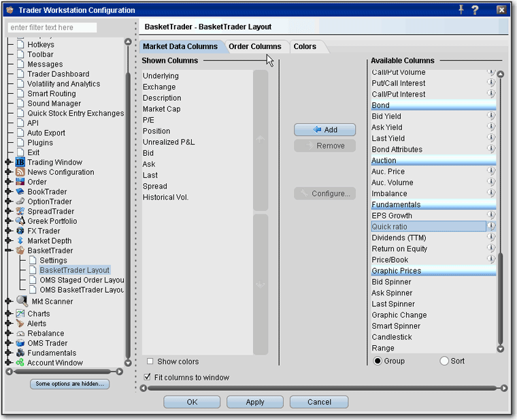Click the OptionTrader icon in tree
Viewport: 517px width, 420px height.
[x=20, y=201]
